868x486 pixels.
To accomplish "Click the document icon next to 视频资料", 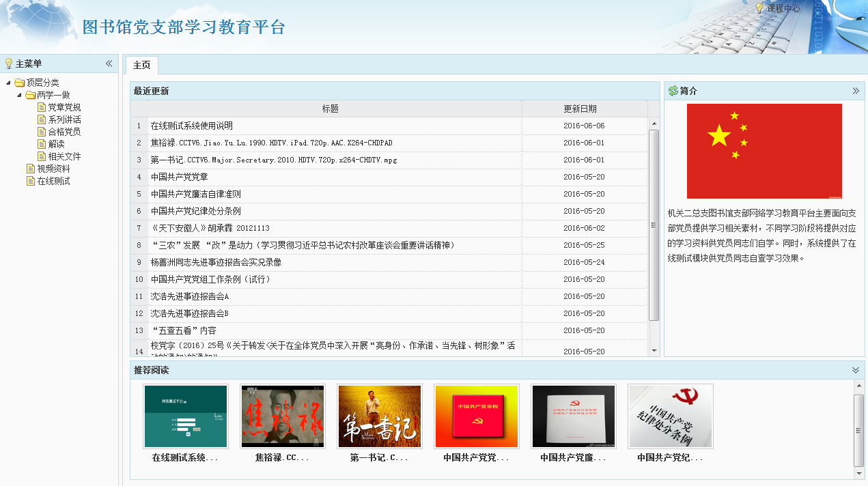I will (31, 169).
